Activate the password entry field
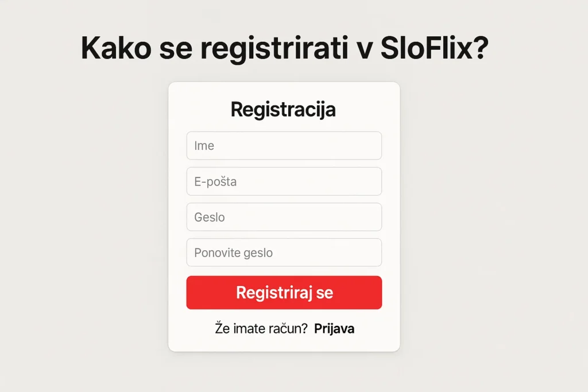The image size is (588, 392). 284,217
